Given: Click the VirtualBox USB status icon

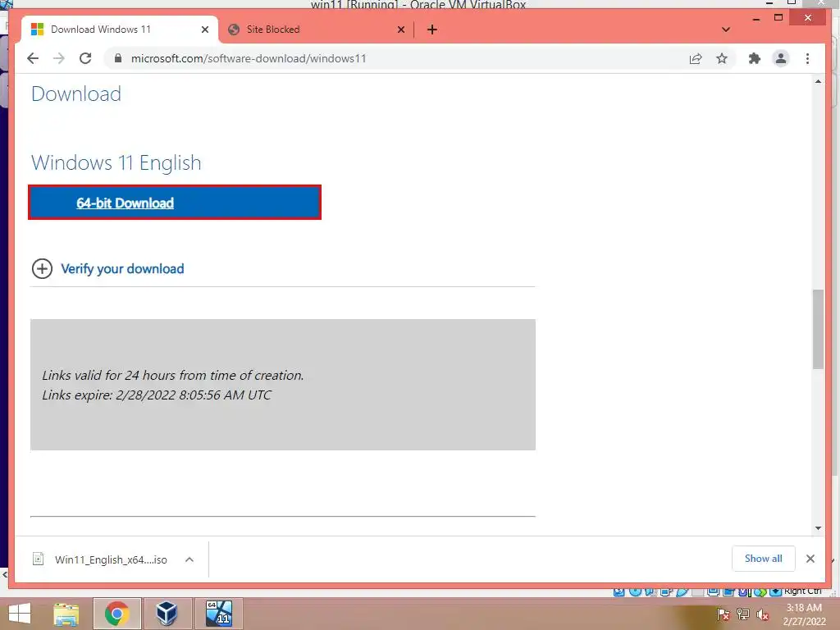Looking at the screenshot, I should (682, 592).
